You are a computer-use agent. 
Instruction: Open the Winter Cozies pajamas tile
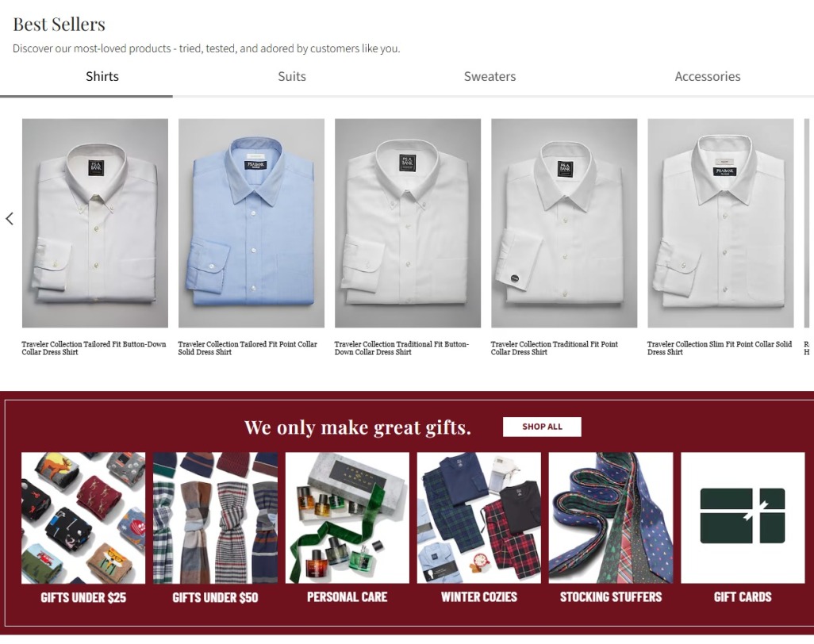pos(479,517)
